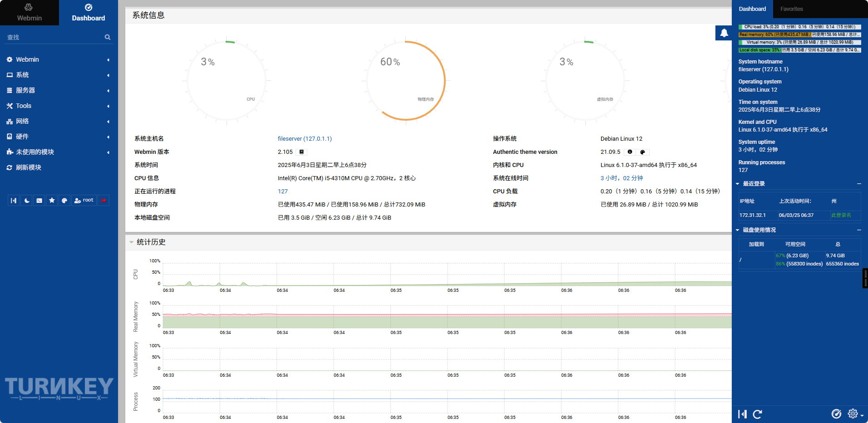
Task: Collapse the 统计历史 panel
Action: (132, 242)
